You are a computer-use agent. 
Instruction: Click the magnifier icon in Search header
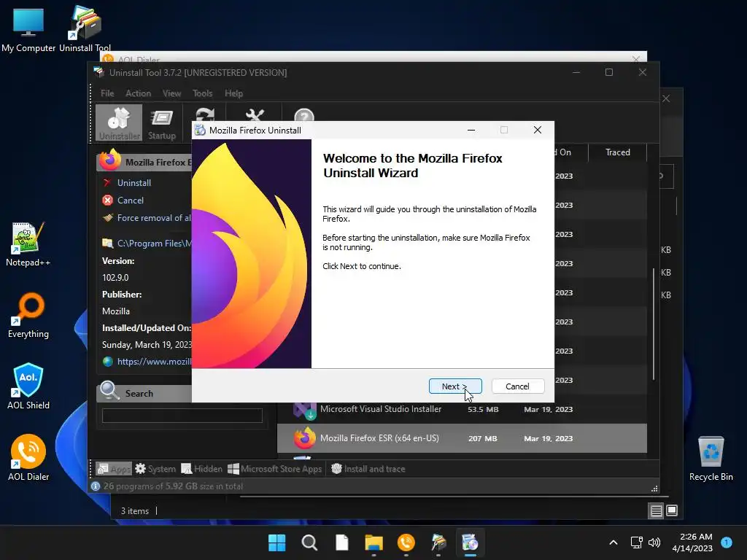click(x=109, y=391)
